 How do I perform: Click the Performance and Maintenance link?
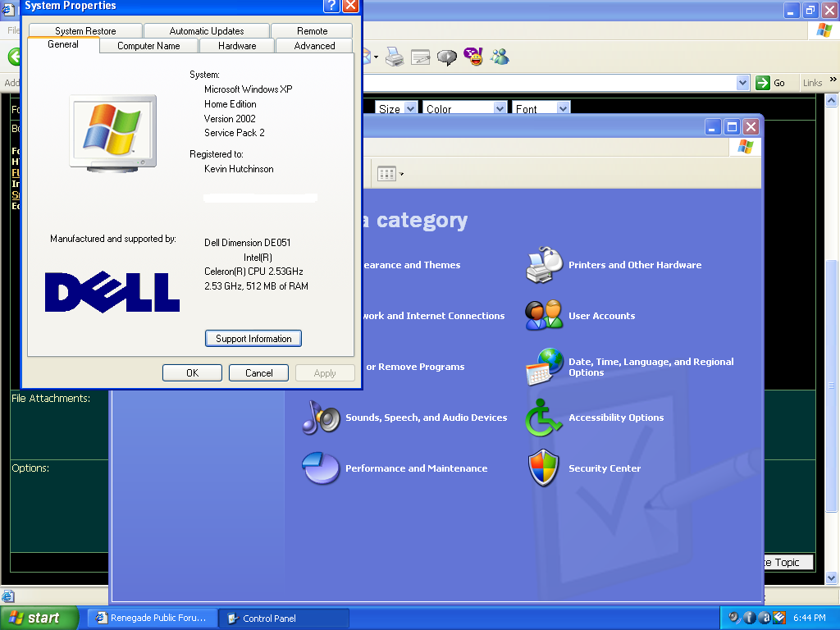pyautogui.click(x=416, y=468)
